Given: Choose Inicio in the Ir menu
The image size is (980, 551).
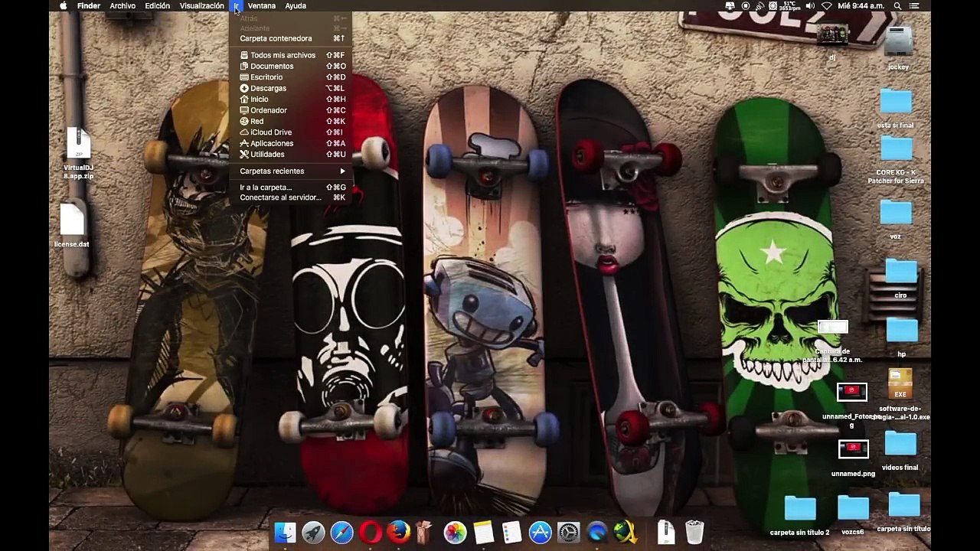Looking at the screenshot, I should 291,99.
